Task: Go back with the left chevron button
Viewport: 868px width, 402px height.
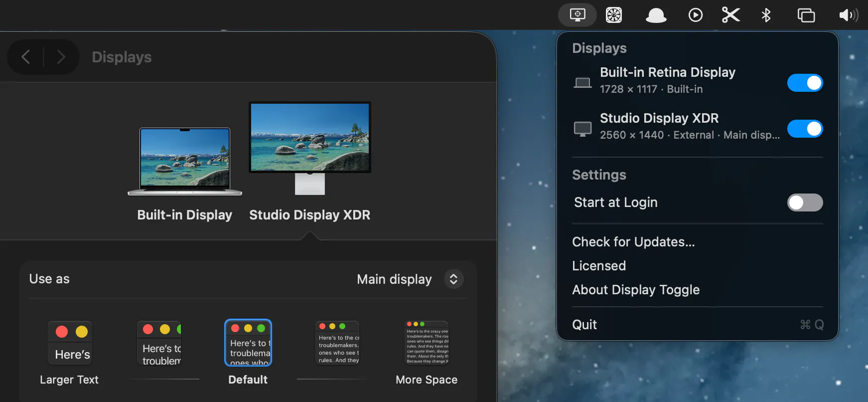Action: 26,57
